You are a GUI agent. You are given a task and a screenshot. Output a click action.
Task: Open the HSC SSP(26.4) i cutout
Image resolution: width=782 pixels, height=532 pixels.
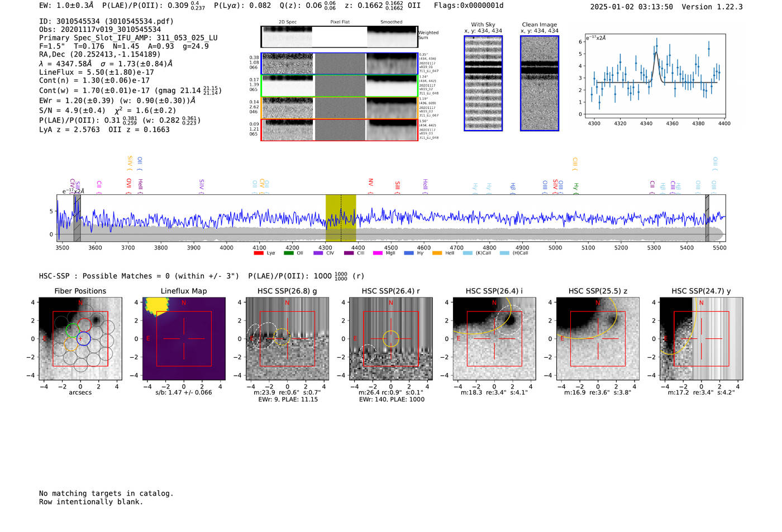494,339
